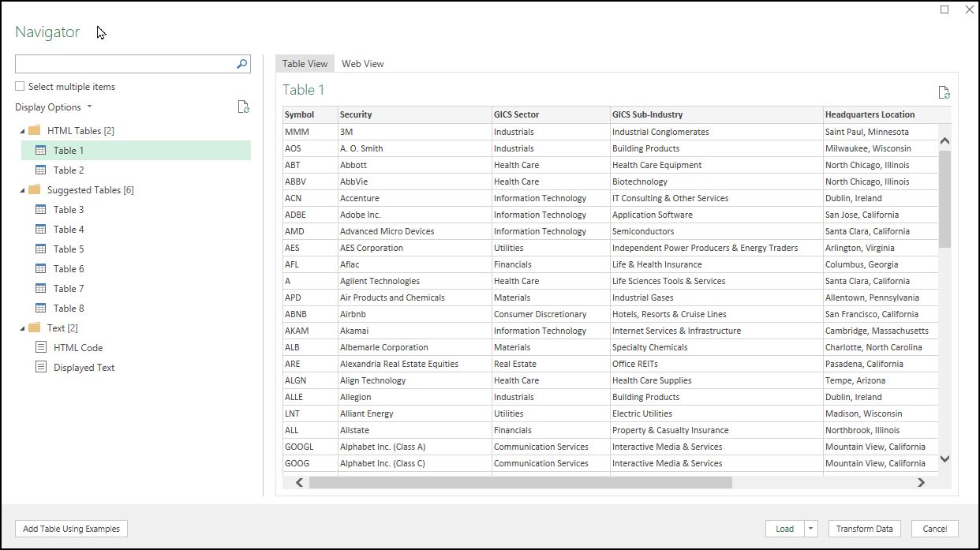Switch to the Table View tab

tap(305, 63)
